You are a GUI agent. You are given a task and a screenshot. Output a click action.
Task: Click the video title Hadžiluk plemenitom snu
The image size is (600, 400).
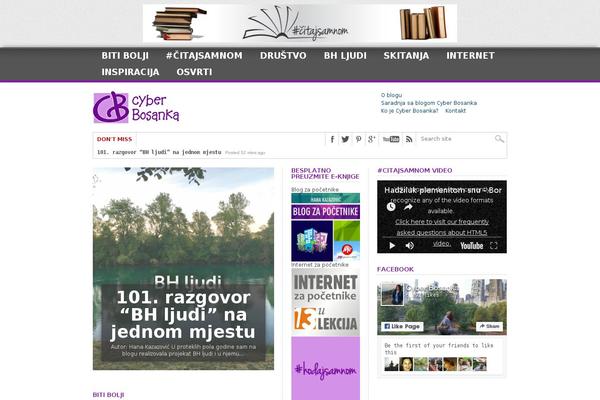pyautogui.click(x=443, y=190)
